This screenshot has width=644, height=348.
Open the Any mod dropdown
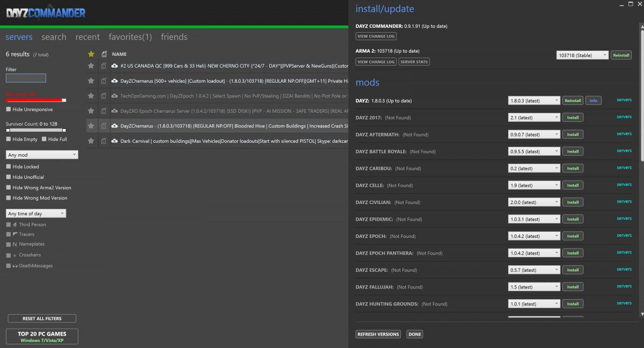pos(42,155)
